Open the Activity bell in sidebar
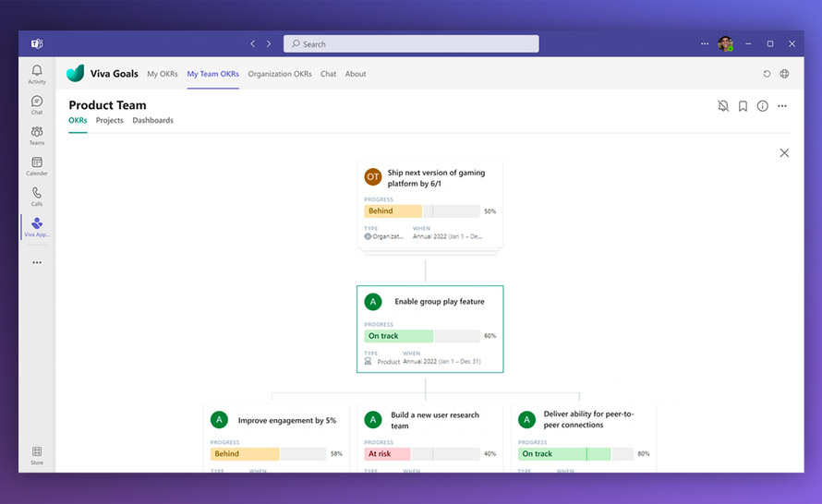 click(37, 74)
